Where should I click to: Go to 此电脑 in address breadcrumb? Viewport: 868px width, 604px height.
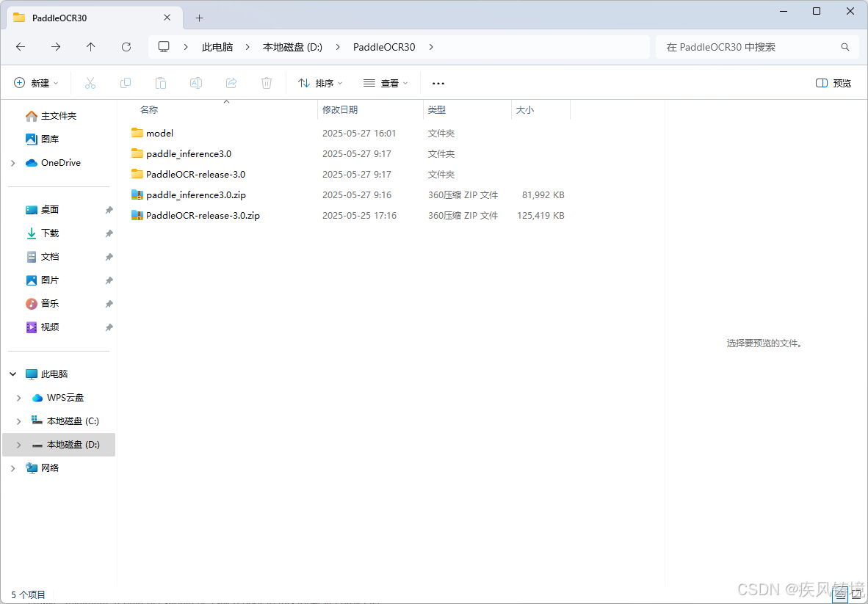tap(217, 47)
